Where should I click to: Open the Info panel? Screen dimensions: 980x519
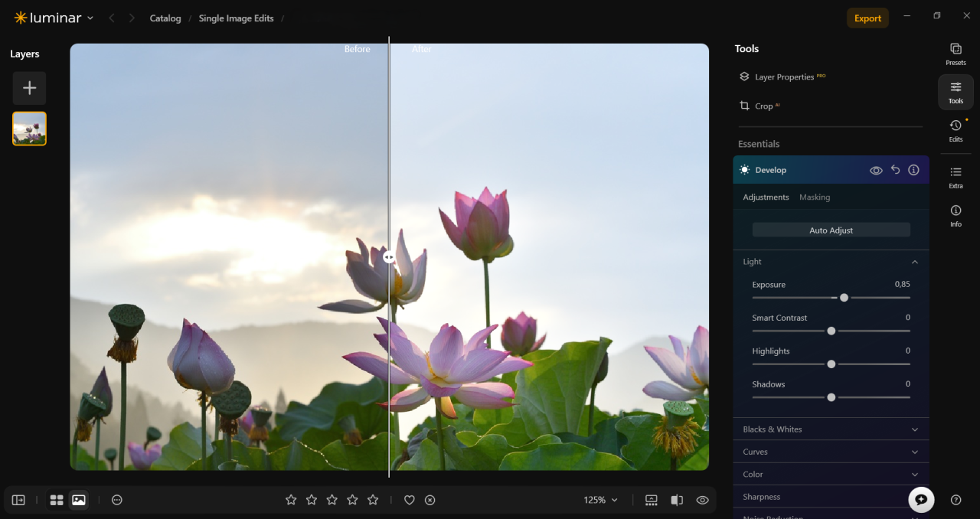(955, 215)
